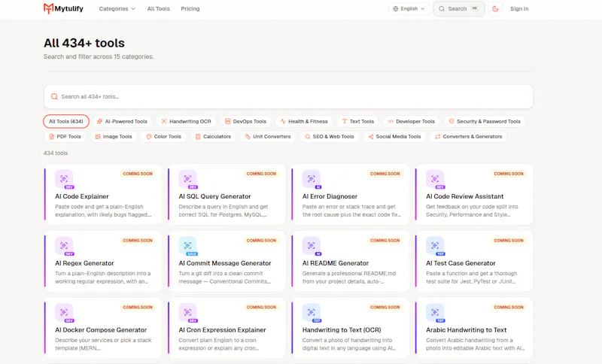Filter by Color Tools category
The image size is (602, 364).
pyautogui.click(x=163, y=137)
